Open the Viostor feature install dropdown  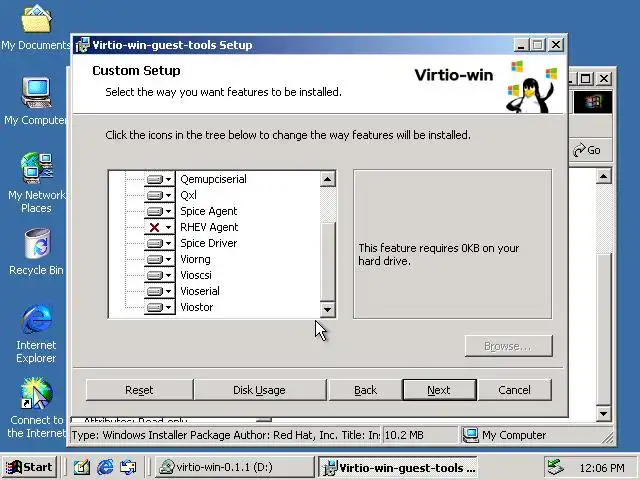coord(160,307)
